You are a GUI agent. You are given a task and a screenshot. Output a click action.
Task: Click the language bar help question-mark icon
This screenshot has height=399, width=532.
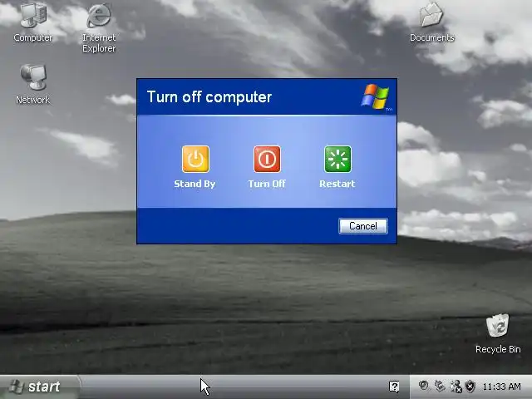394,387
